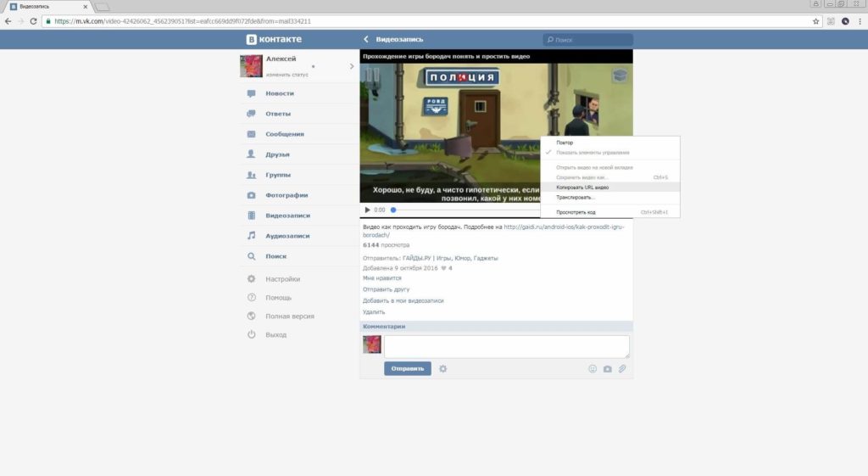Go back with arrow beside Видеозапись
The image size is (868, 476).
tap(366, 39)
